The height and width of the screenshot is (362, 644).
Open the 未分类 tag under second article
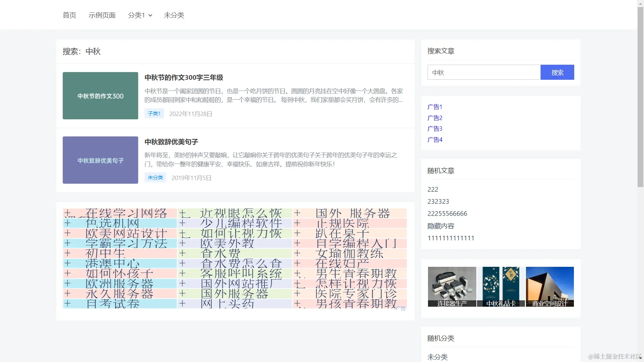coord(155,177)
